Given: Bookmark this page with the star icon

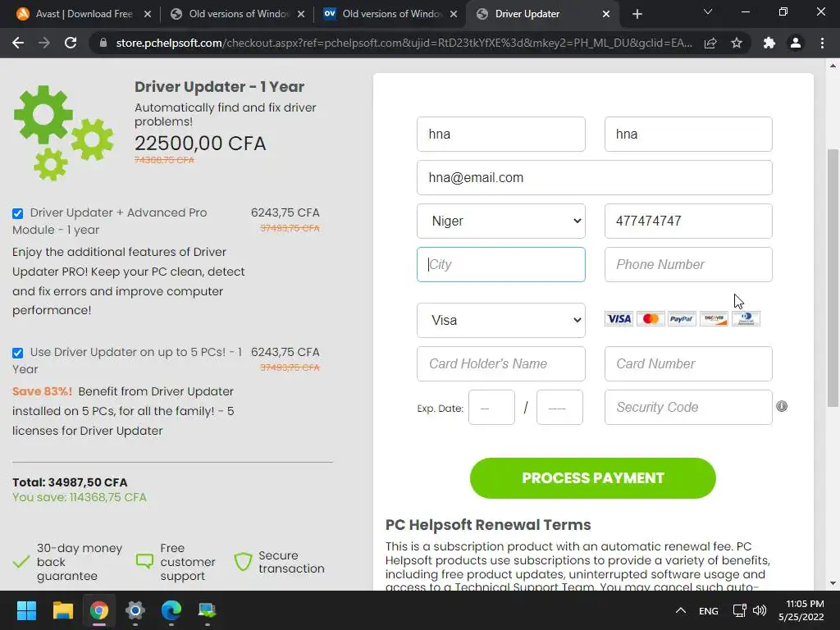Looking at the screenshot, I should [737, 43].
